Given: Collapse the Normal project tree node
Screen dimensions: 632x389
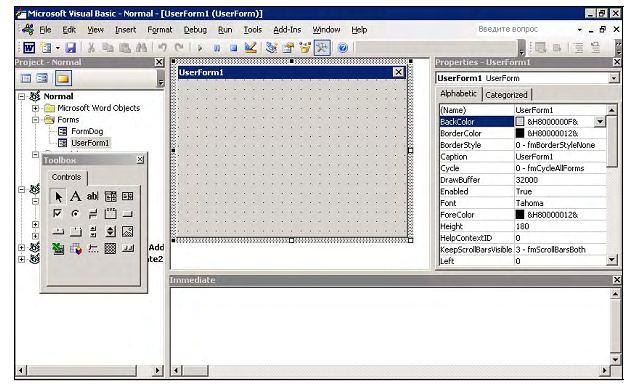Looking at the screenshot, I should [x=22, y=96].
